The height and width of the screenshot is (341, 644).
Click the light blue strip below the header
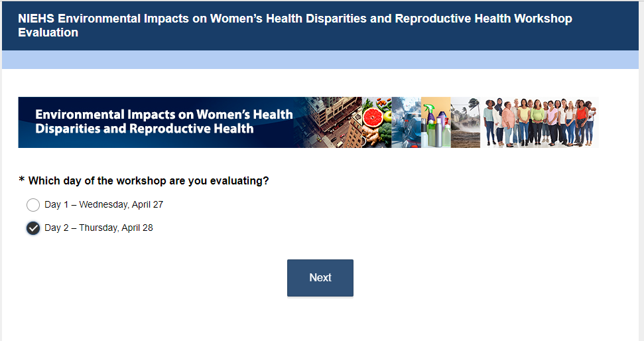pos(320,60)
